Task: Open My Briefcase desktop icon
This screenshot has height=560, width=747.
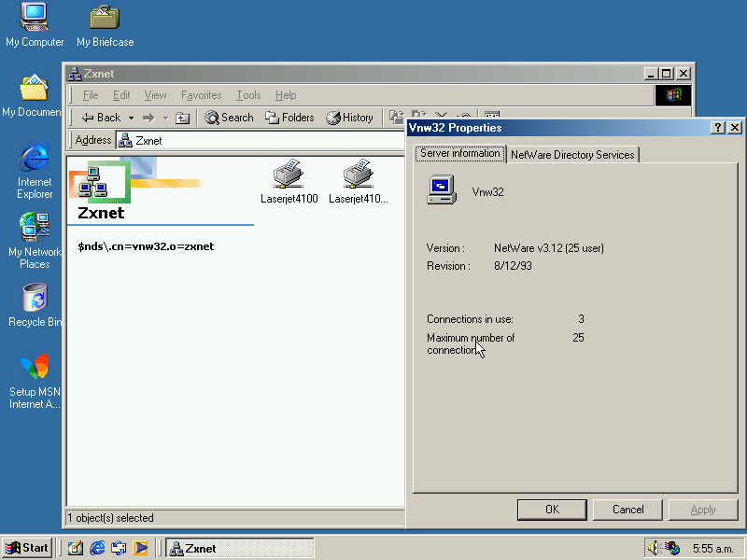Action: click(105, 25)
